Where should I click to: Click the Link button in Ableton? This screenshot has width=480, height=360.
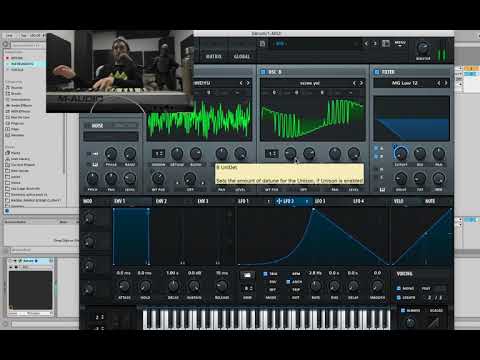[x=10, y=35]
